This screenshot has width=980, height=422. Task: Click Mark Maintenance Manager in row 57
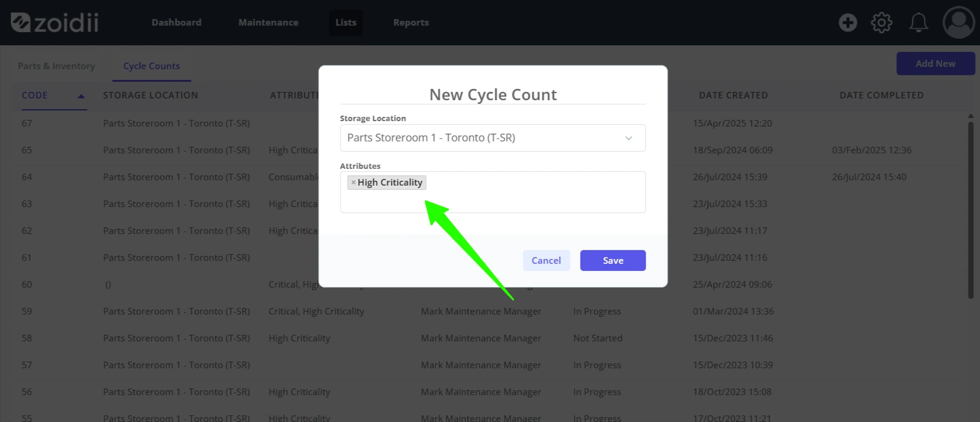click(481, 365)
